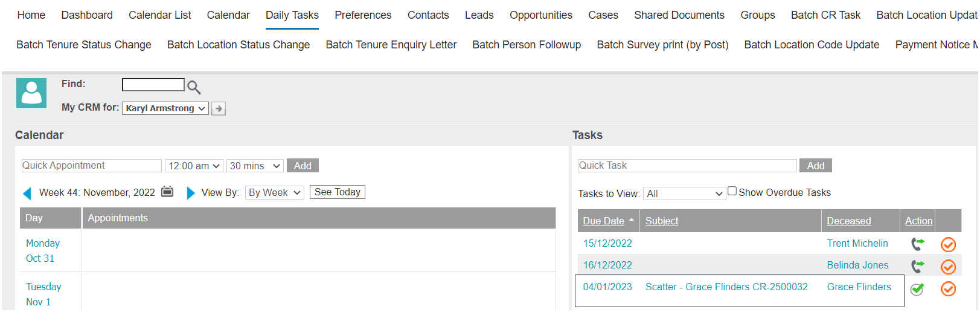Image resolution: width=980 pixels, height=312 pixels.
Task: Open the Opportunities menu item
Action: (x=541, y=15)
